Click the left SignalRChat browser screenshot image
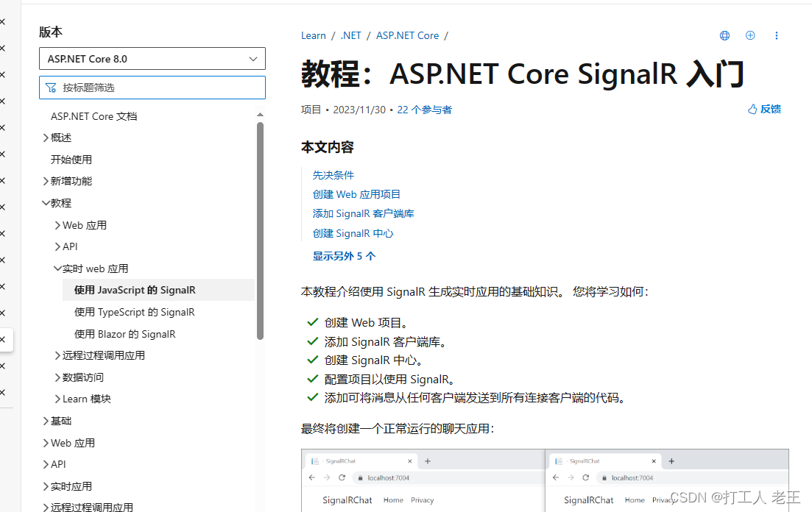This screenshot has height=512, width=812. click(423, 480)
